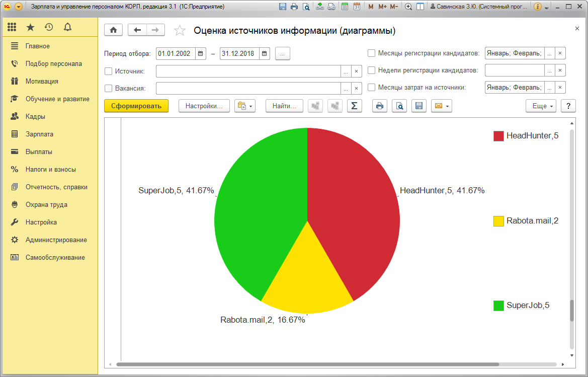Click the get link icon in title bar
Image resolution: width=588 pixels, height=377 pixels.
pyautogui.click(x=320, y=7)
